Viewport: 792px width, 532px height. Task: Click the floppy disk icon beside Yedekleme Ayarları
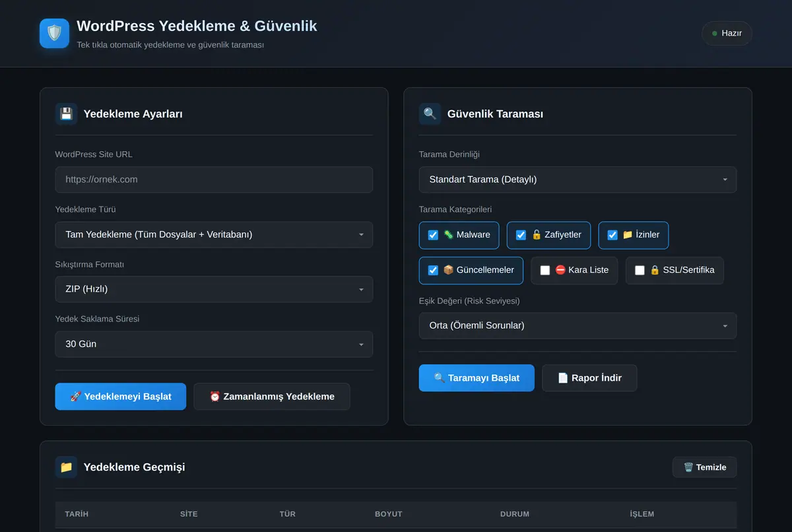click(66, 114)
